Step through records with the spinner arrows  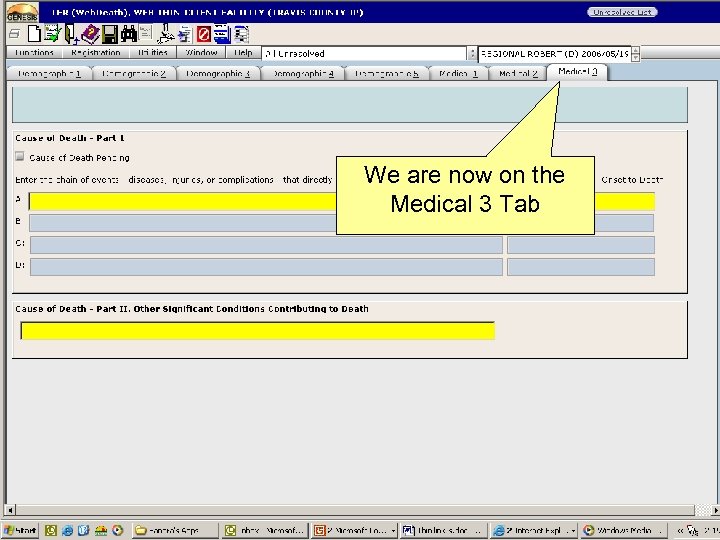pyautogui.click(x=636, y=54)
